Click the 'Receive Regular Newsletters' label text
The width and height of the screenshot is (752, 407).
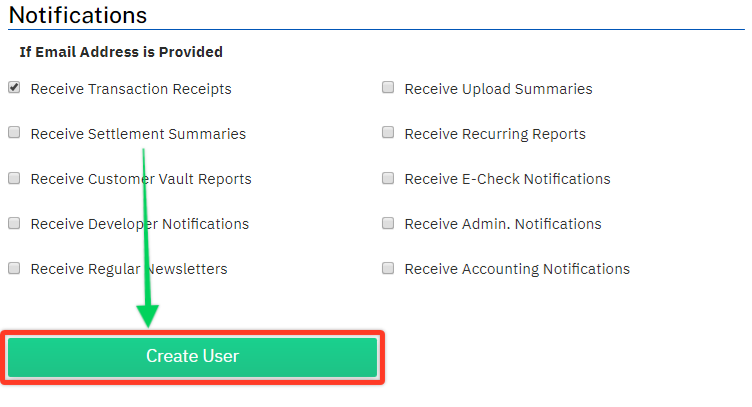pyautogui.click(x=129, y=269)
